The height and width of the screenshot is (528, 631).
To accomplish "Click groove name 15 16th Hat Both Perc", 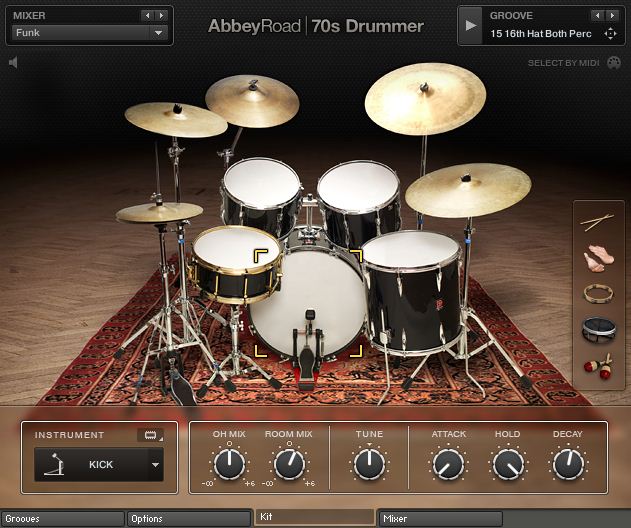I will tap(540, 34).
